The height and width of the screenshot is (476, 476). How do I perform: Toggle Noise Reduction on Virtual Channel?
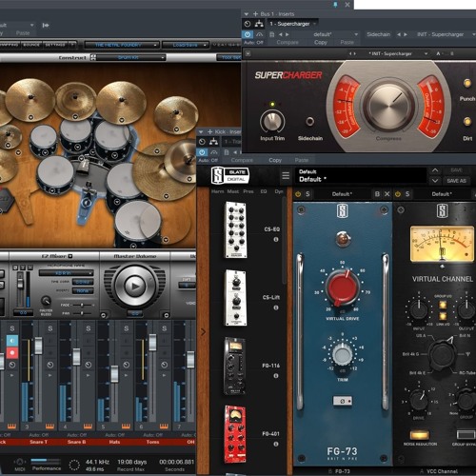point(419,435)
